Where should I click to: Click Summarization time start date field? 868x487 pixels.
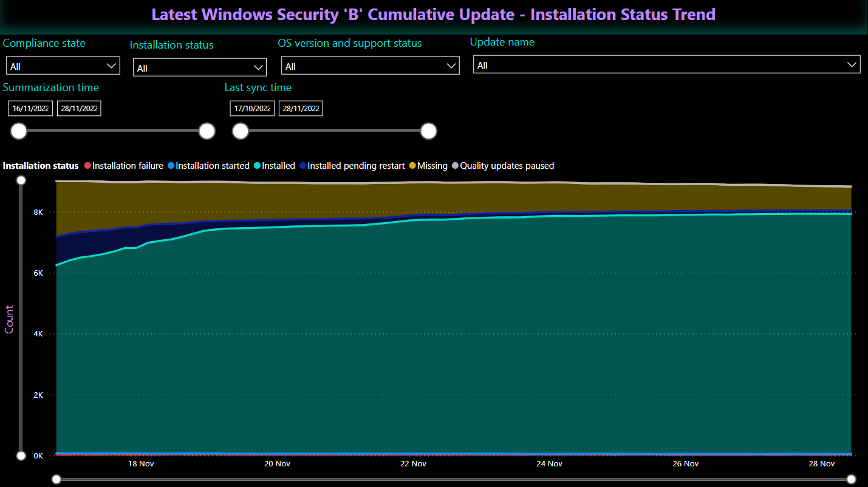[x=30, y=109]
